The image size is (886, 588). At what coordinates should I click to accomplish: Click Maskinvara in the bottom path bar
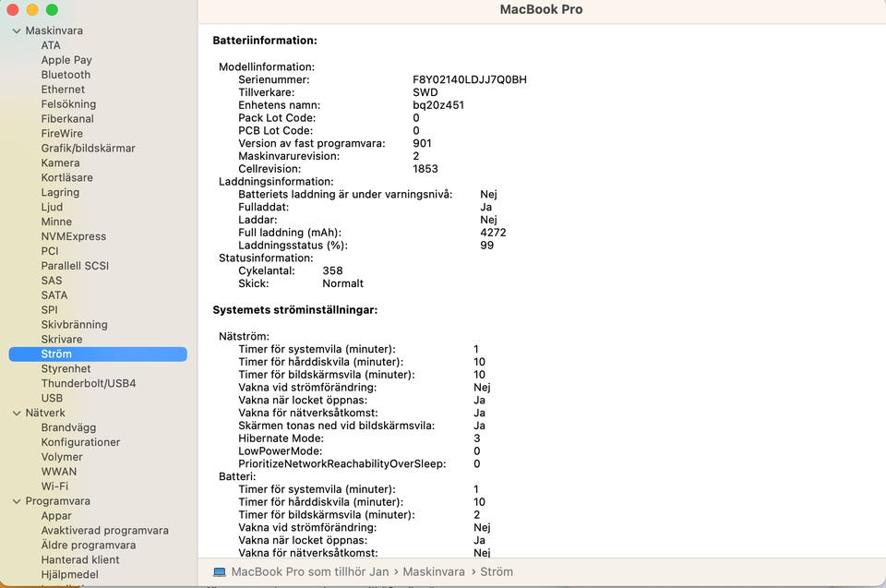(x=434, y=571)
